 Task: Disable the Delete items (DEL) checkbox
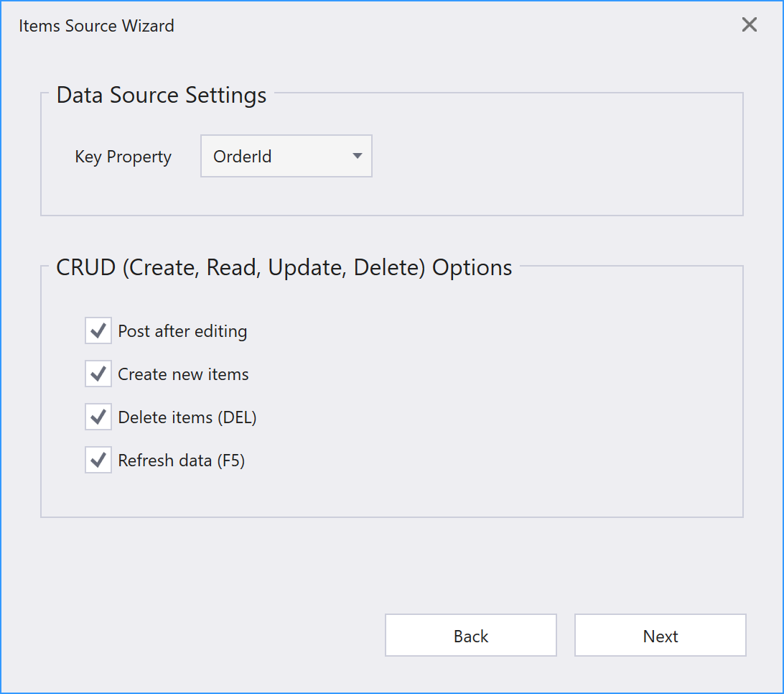point(98,417)
